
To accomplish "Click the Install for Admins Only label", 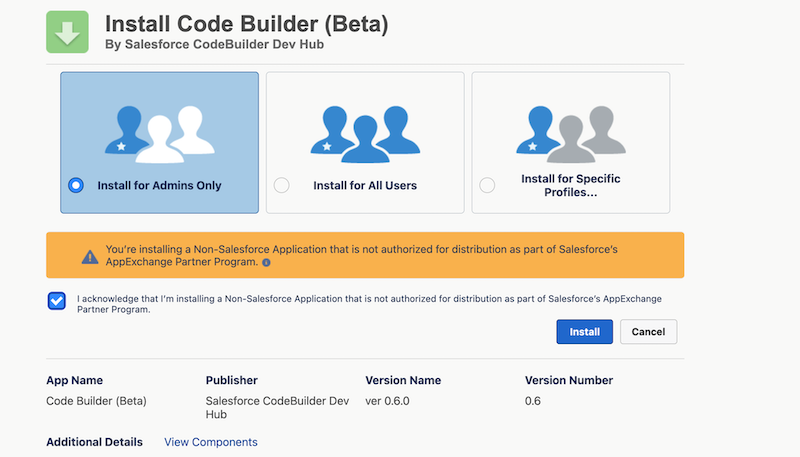I will (159, 185).
